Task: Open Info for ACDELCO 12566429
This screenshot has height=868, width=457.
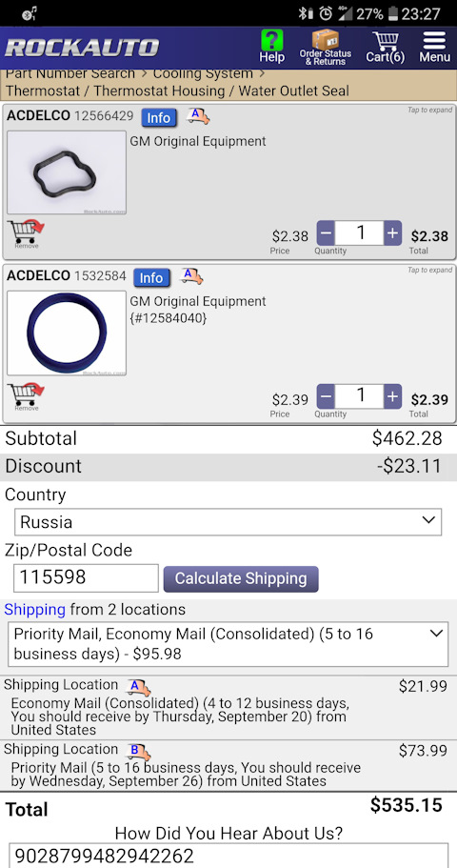Action: coord(159,118)
